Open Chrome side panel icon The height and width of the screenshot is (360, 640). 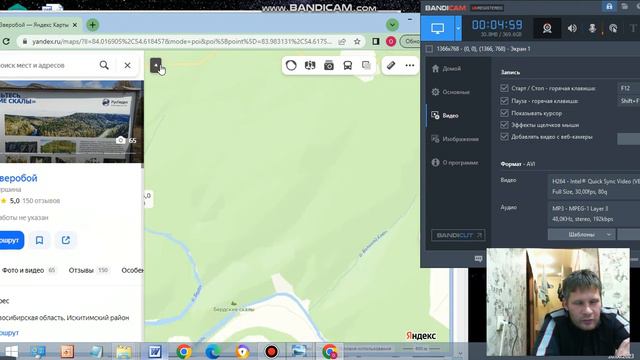coord(376,41)
